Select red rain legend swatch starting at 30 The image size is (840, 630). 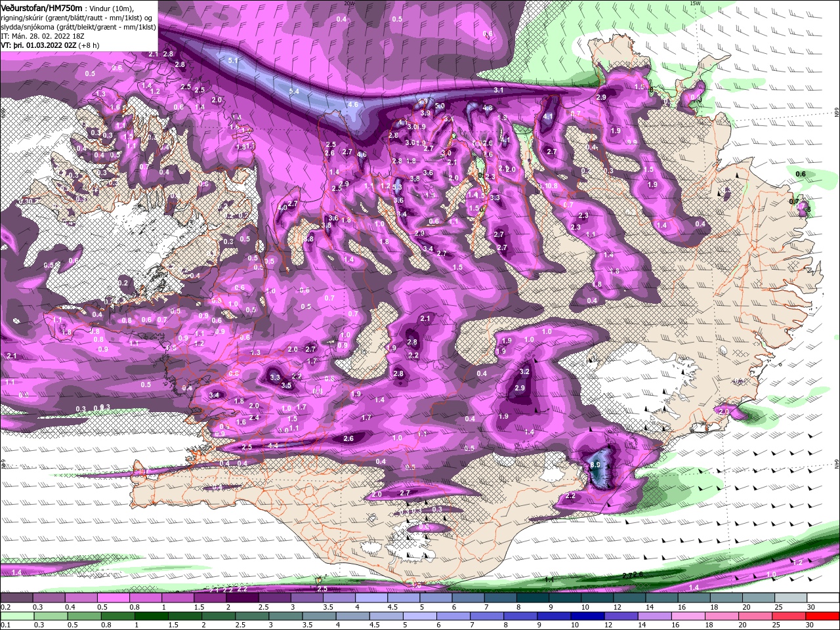pos(822,616)
